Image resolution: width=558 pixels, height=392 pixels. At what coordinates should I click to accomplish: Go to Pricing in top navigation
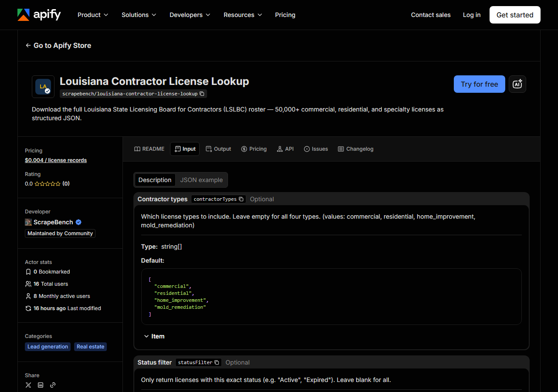285,15
